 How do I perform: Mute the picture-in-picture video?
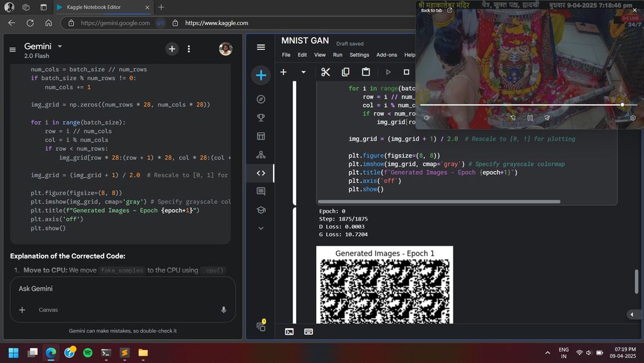(x=427, y=117)
